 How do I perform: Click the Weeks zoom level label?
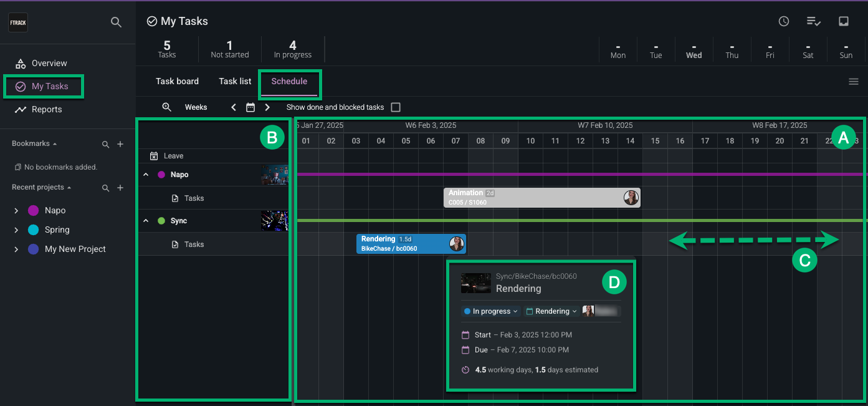tap(196, 107)
